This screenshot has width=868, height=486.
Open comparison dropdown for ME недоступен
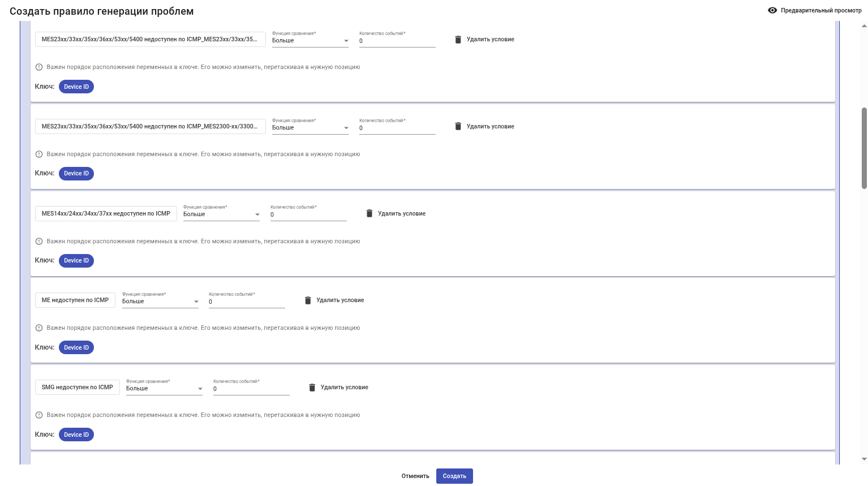point(161,302)
